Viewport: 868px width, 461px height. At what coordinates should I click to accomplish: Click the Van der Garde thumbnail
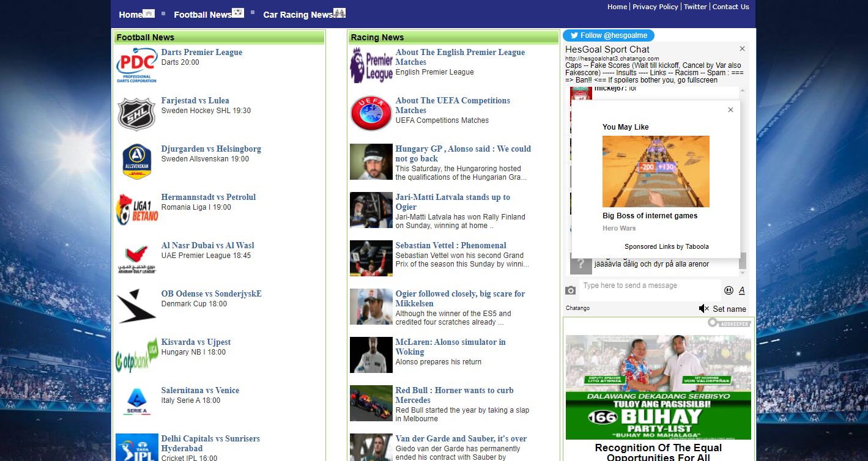(x=371, y=448)
